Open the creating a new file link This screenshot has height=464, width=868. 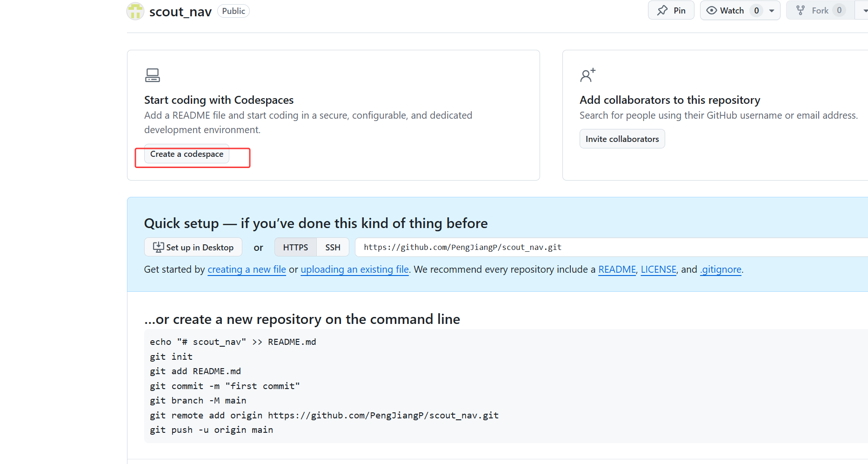(x=247, y=269)
